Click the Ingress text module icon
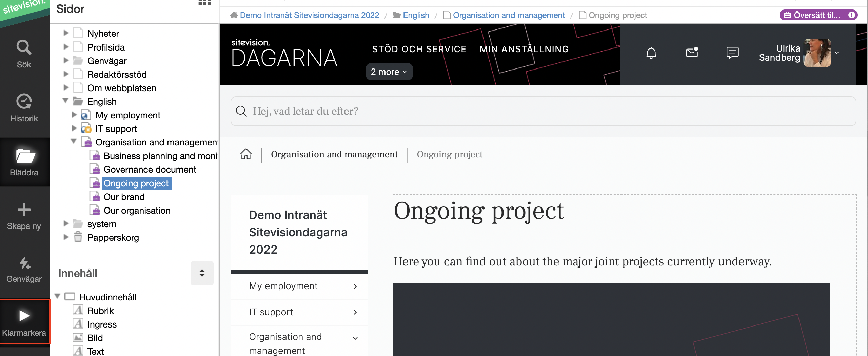The image size is (868, 356). coord(78,324)
